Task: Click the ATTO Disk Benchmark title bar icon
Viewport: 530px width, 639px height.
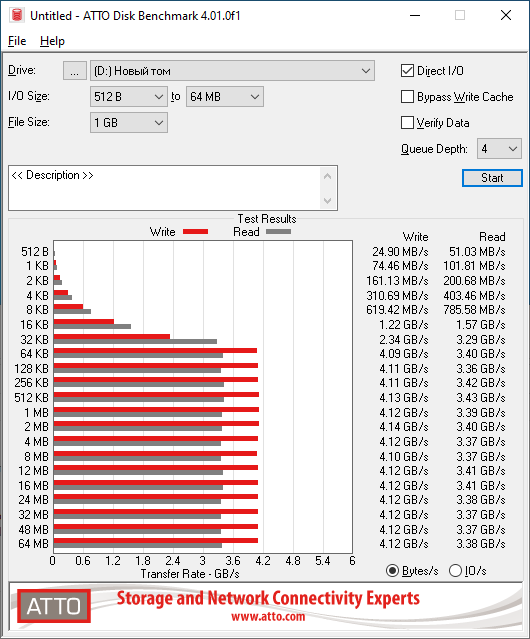Action: (x=17, y=15)
